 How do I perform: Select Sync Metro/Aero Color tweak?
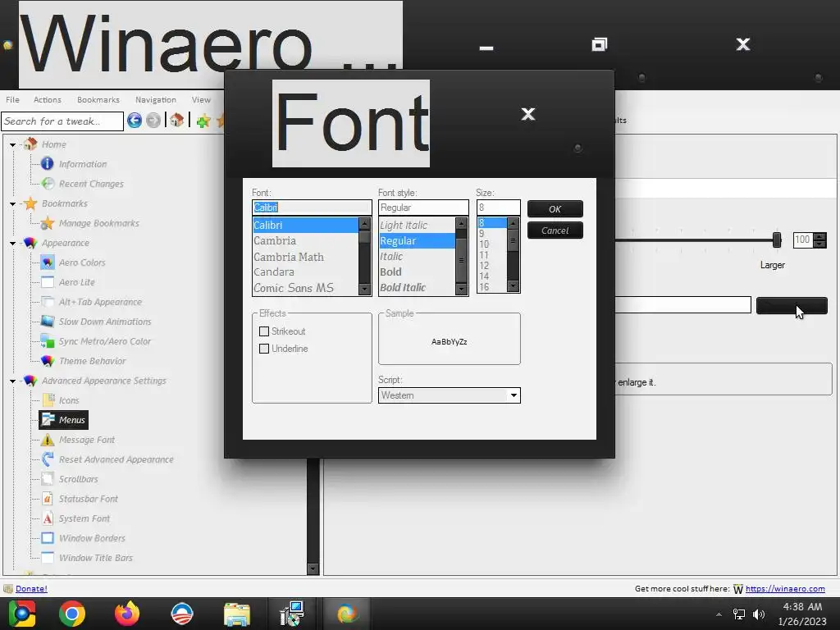tap(105, 341)
